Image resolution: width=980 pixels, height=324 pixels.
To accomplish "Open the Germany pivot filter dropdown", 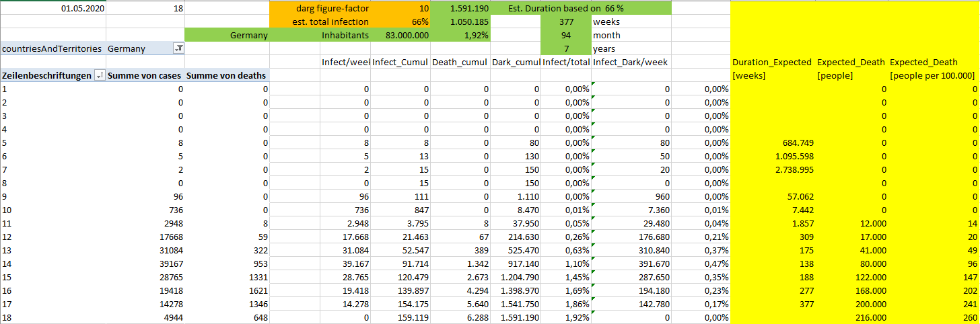I will coord(178,48).
